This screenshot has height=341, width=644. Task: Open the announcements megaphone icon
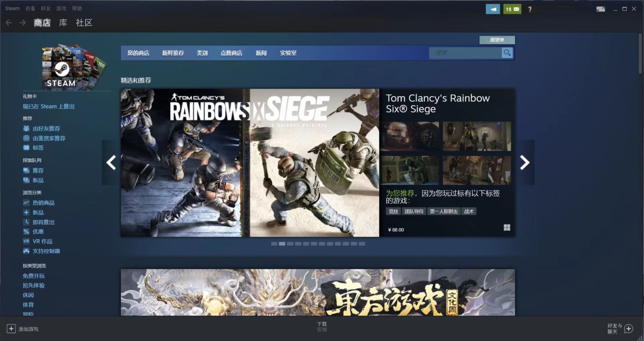(x=493, y=9)
